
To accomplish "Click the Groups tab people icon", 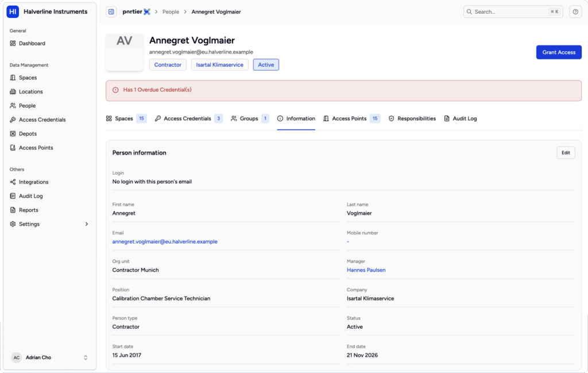I will [234, 118].
